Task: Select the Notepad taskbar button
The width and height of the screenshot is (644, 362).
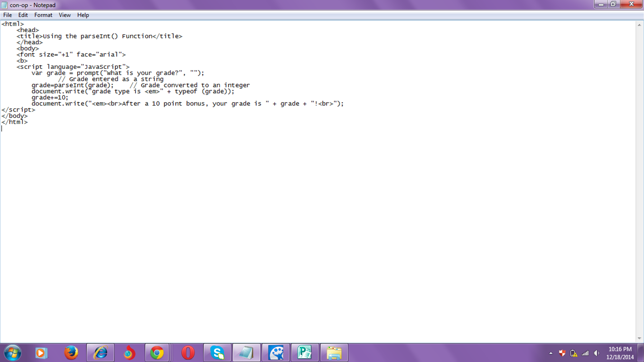Action: (246, 353)
